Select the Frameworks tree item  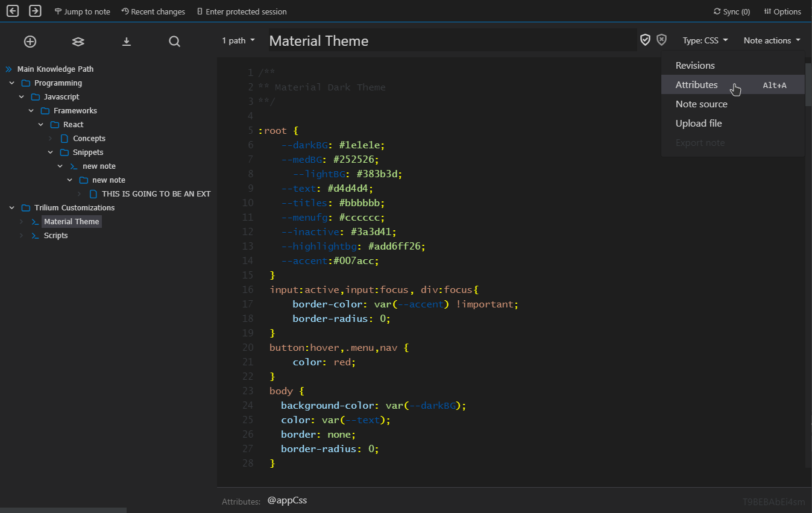click(x=75, y=111)
